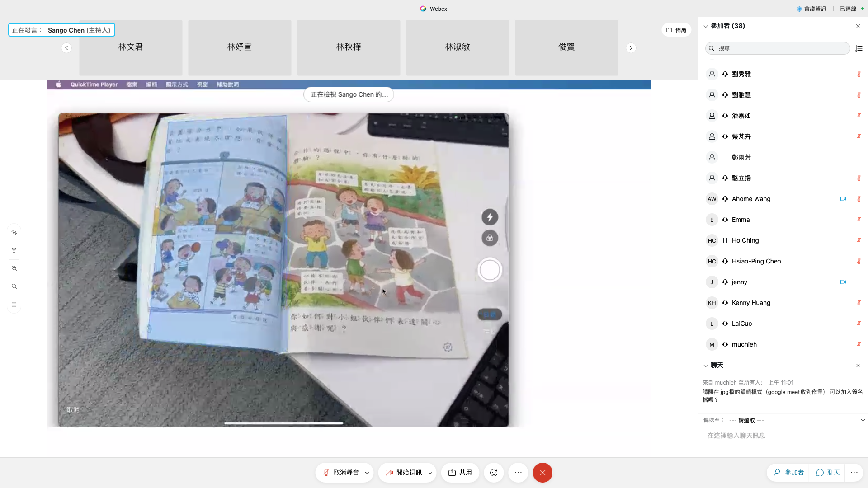Open 會議資訊 meeting info in title bar
Viewport: 868px width, 488px height.
click(811, 9)
